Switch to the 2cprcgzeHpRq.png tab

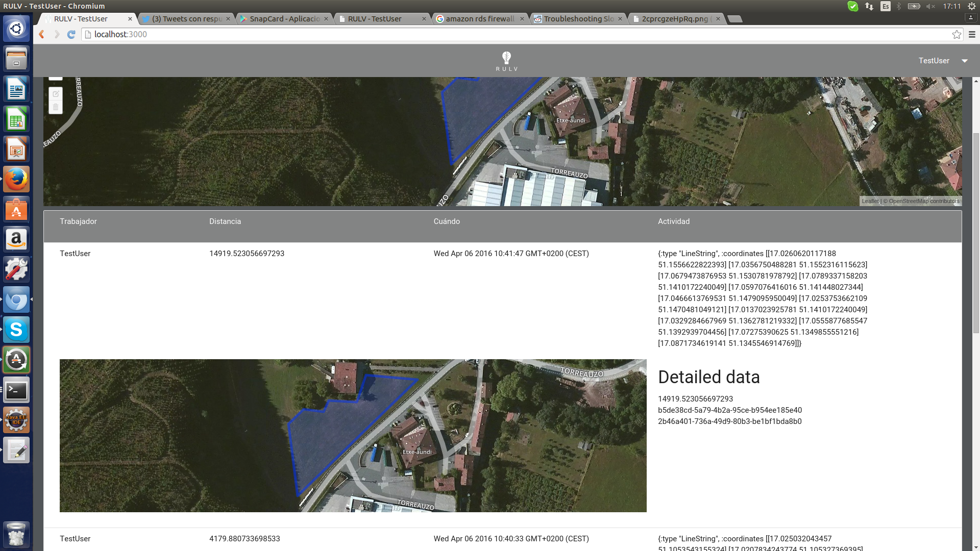point(676,19)
